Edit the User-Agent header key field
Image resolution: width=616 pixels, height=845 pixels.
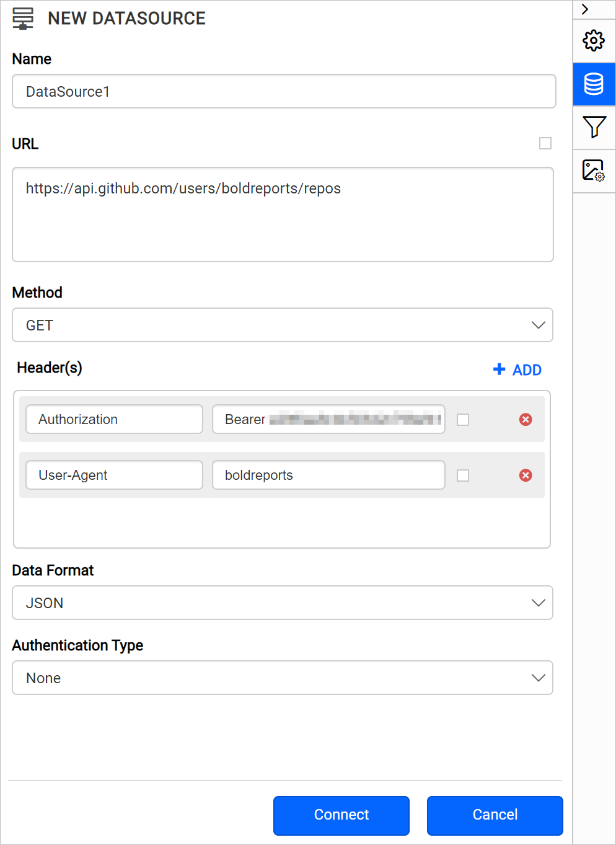coord(114,475)
